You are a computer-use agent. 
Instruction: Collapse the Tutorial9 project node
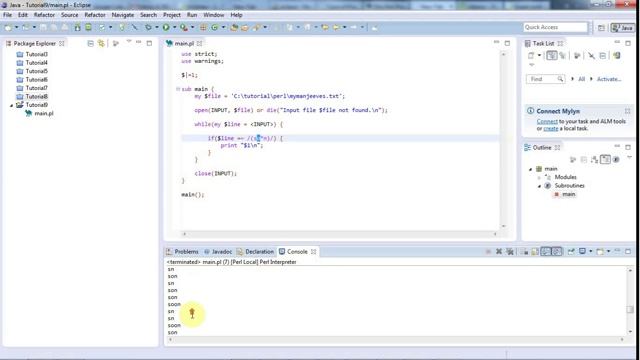point(11,105)
